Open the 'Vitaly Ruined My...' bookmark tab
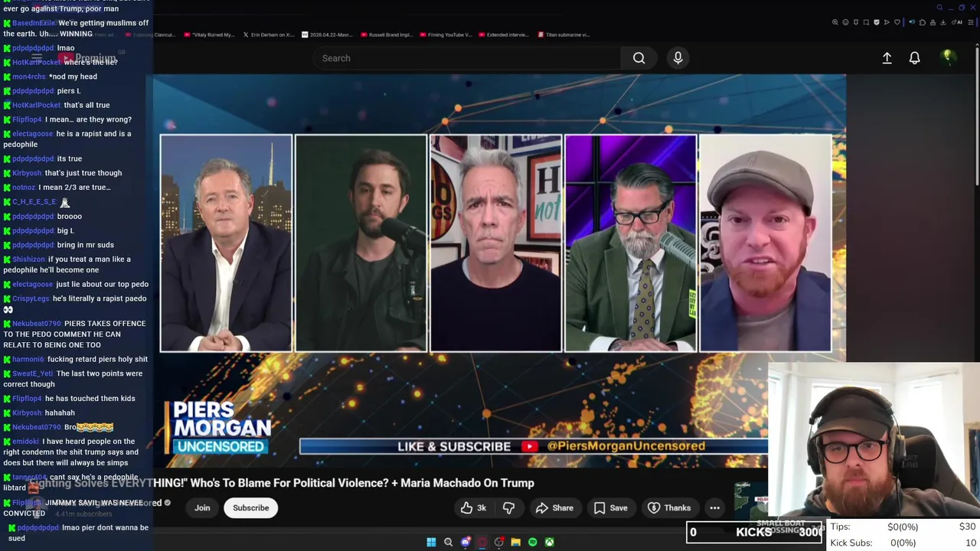The height and width of the screenshot is (551, 980). tap(209, 34)
